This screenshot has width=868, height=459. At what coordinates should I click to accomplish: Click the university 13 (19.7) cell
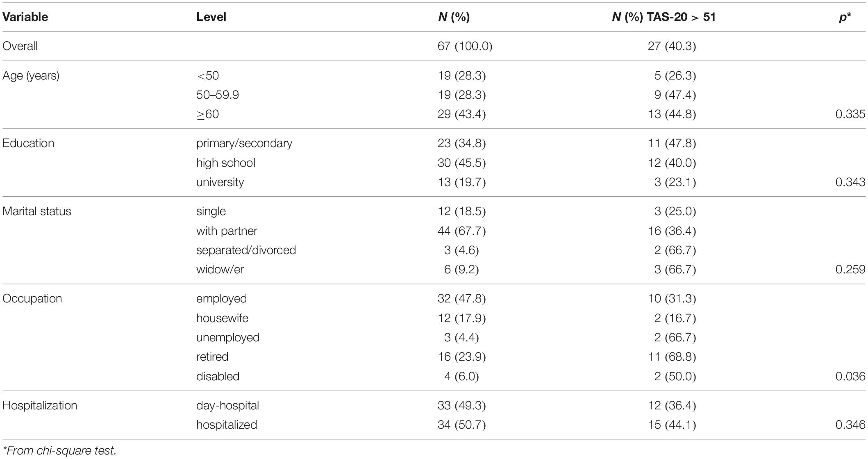click(x=461, y=182)
